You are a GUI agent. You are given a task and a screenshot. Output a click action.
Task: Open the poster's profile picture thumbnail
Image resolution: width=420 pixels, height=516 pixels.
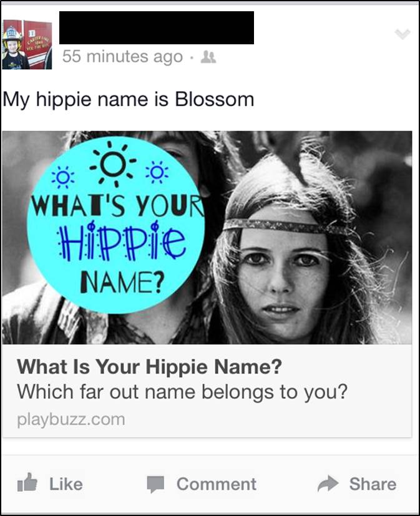pos(27,44)
